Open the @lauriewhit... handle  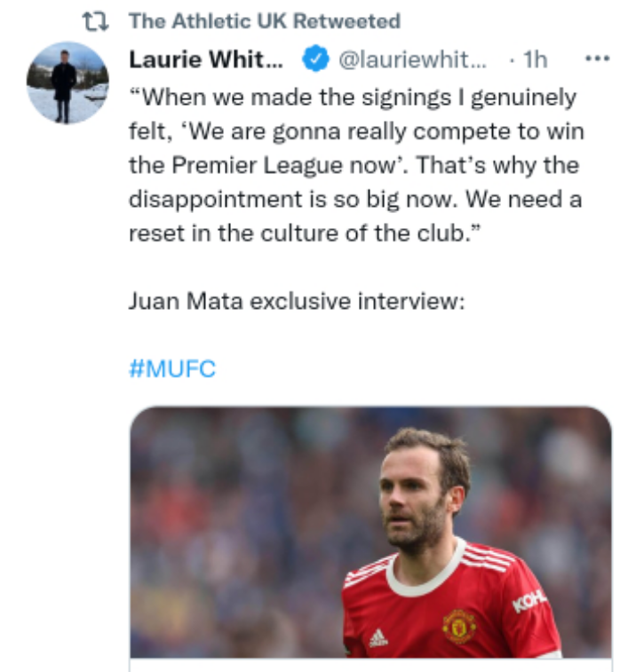click(x=412, y=59)
